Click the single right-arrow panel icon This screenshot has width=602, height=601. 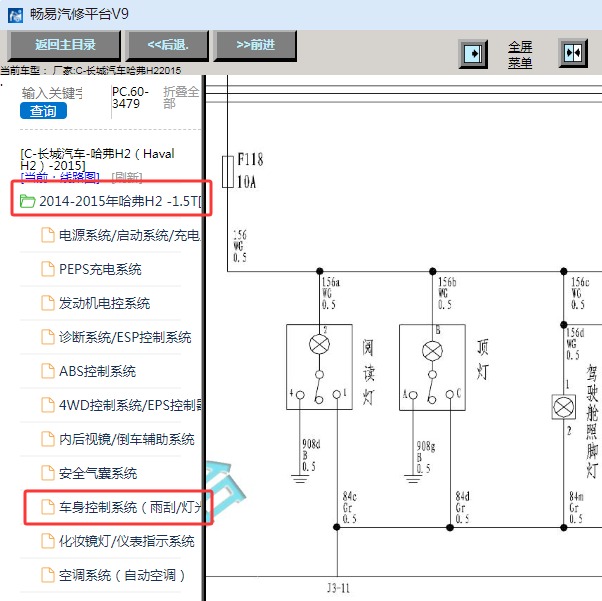click(x=473, y=54)
